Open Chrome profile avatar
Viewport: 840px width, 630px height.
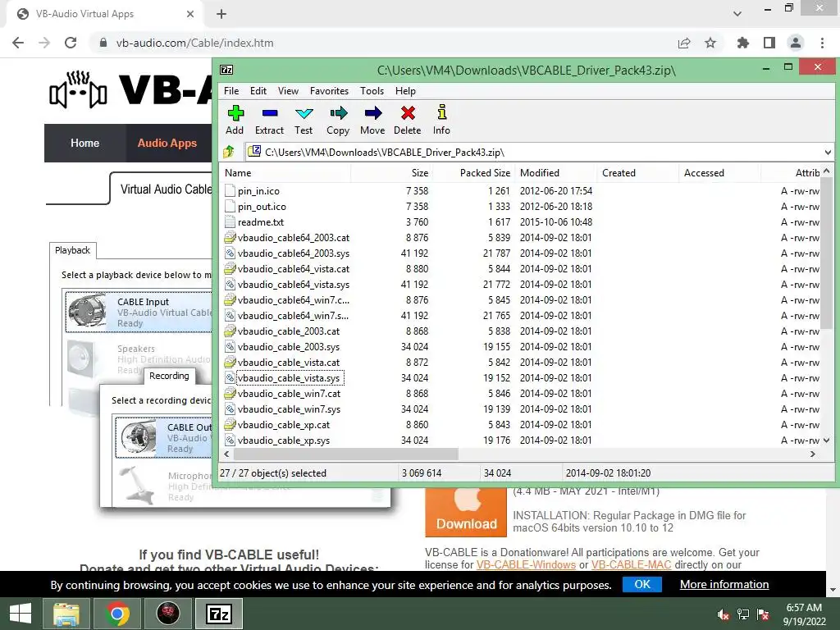point(796,43)
